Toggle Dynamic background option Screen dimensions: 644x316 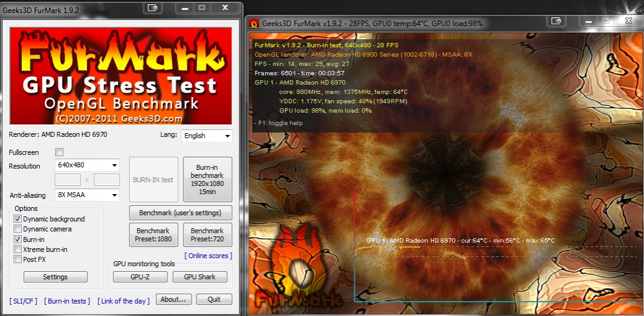pos(17,219)
